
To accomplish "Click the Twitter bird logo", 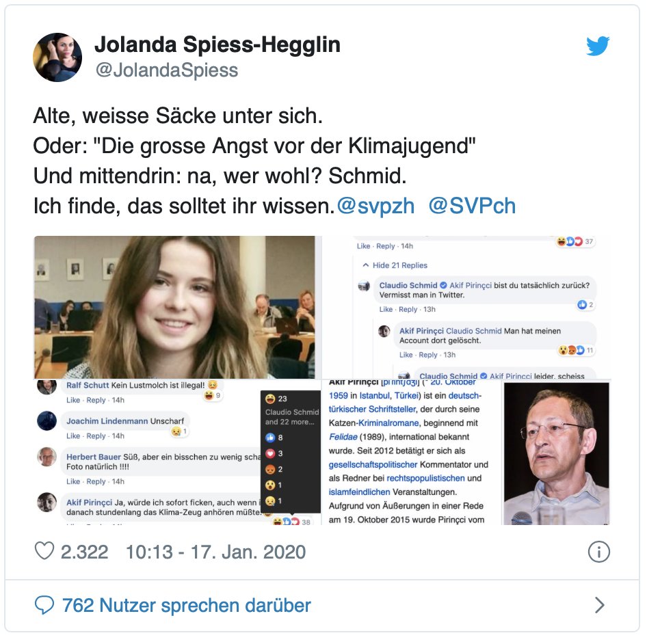I will [x=598, y=46].
